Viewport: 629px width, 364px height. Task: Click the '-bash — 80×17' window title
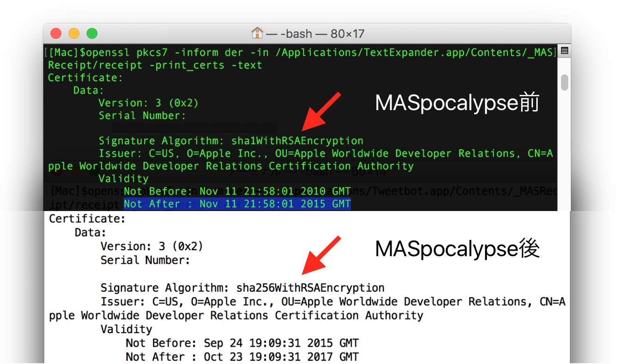[316, 34]
